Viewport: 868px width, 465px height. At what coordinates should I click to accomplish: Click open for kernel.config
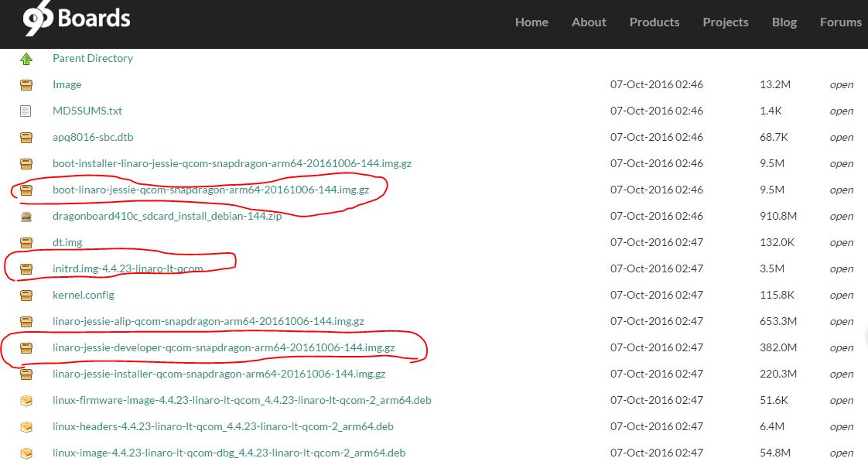point(842,295)
